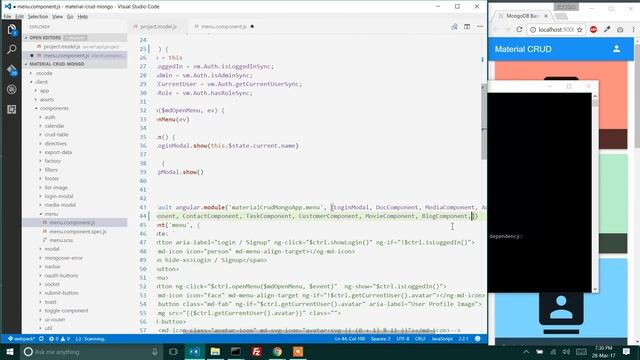Viewport: 640px width, 360px height.
Task: Open the orange app icon on the taskbar
Action: [298, 351]
